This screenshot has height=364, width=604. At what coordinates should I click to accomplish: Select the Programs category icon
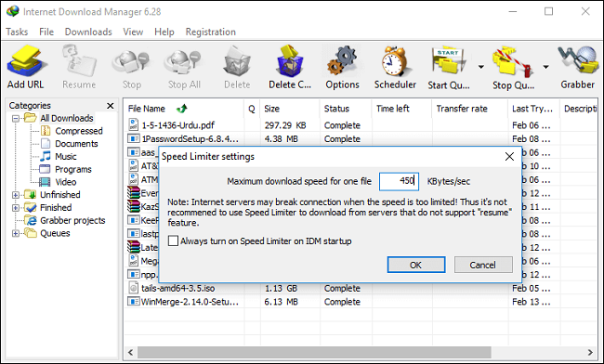(x=46, y=169)
